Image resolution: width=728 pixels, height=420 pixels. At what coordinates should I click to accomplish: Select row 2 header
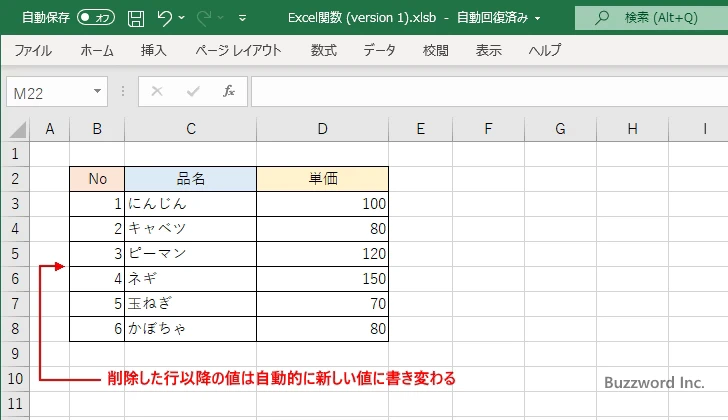[x=15, y=179]
